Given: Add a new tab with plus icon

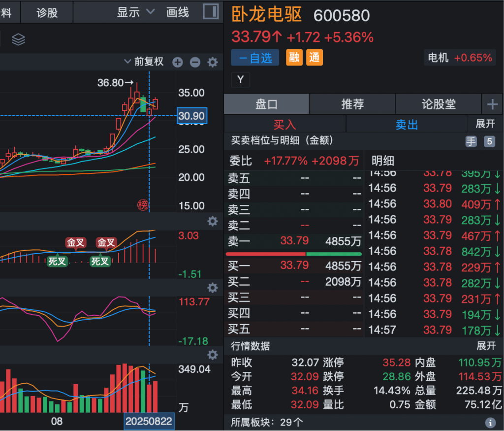Looking at the screenshot, I should click(x=492, y=104).
